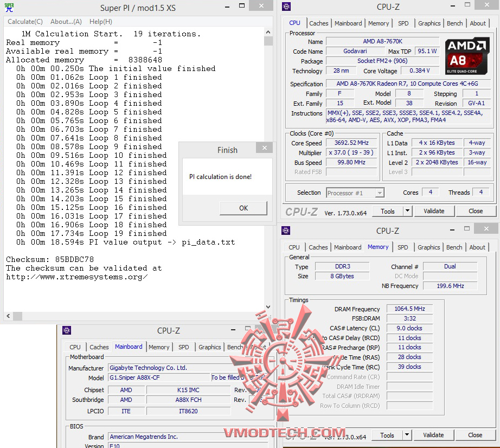Click the Super PI app icon in title bar

tap(9, 7)
